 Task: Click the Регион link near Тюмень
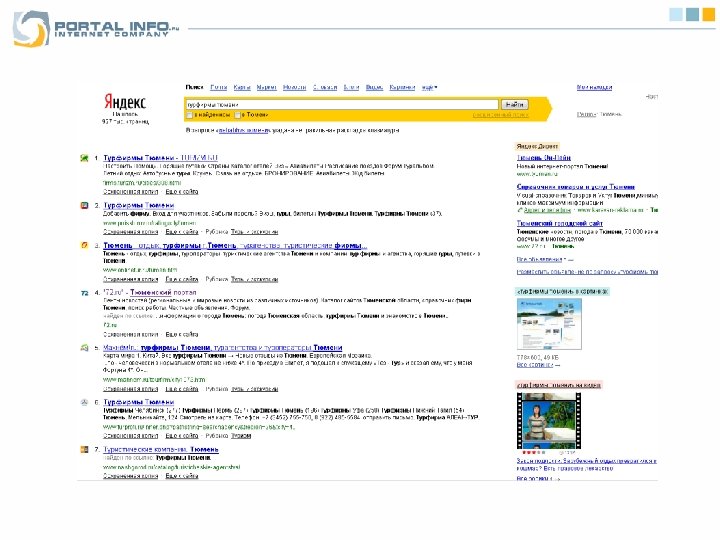pos(586,114)
